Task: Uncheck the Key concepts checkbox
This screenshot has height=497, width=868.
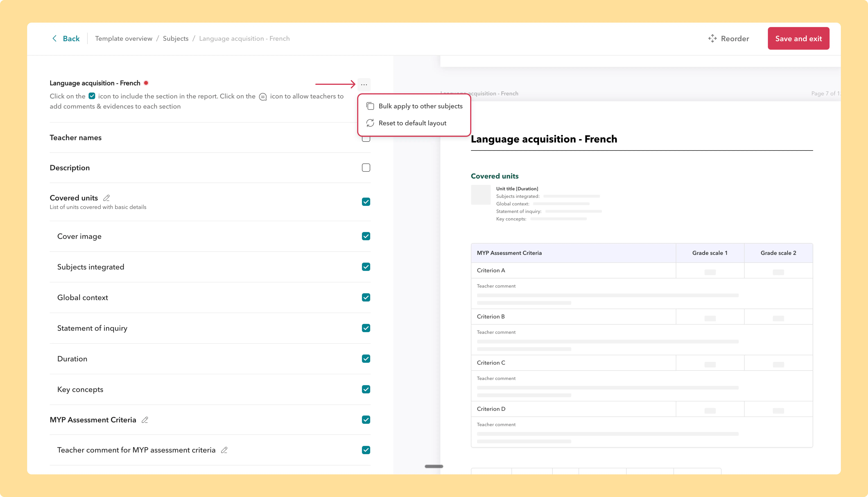Action: [x=366, y=389]
